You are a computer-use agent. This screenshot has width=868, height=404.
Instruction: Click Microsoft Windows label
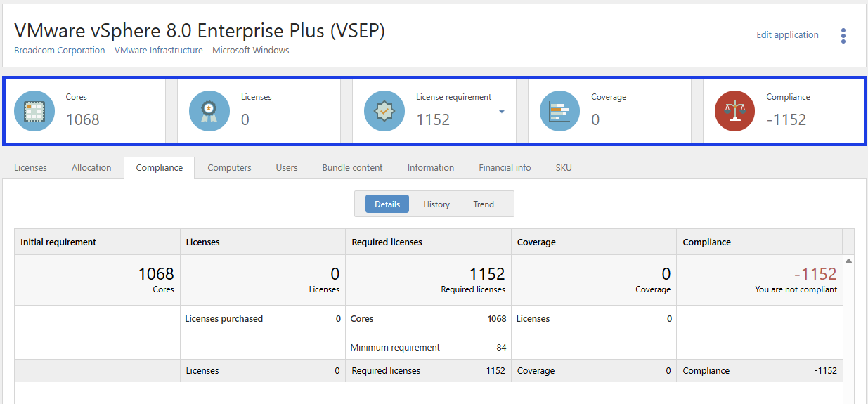coord(251,51)
